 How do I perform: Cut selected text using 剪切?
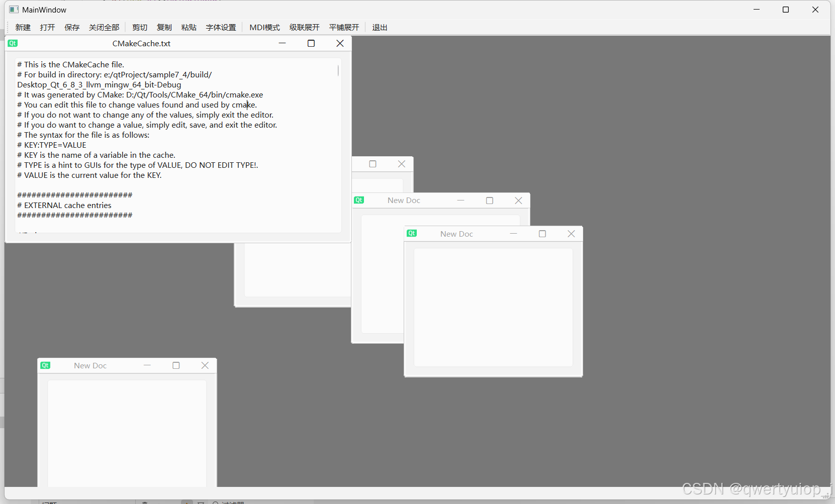[139, 28]
